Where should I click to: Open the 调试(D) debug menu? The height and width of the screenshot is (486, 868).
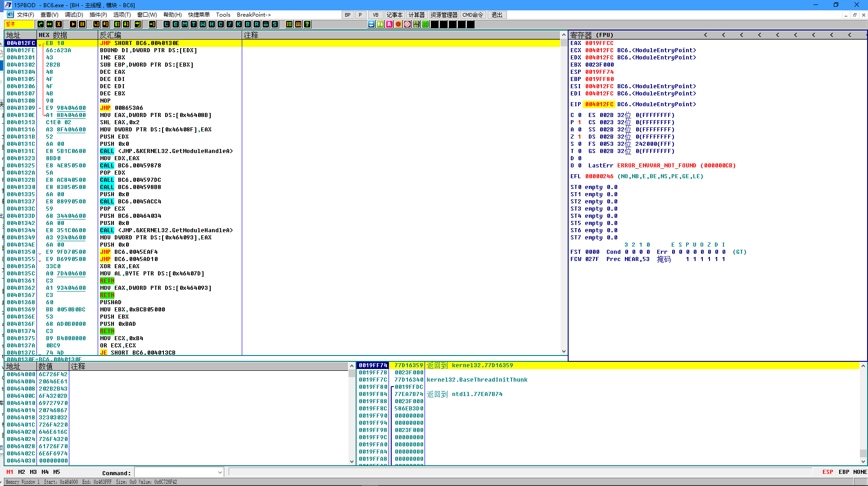pos(73,15)
